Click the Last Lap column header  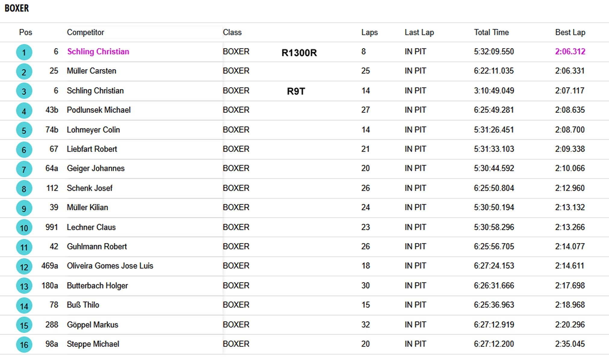tap(419, 32)
